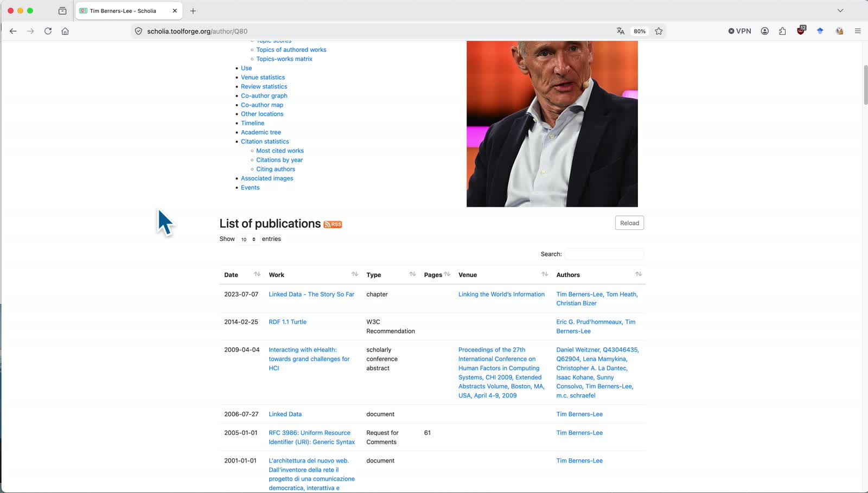Screen dimensions: 868x493
Task: Open author Daniel Weitzner page
Action: point(578,350)
